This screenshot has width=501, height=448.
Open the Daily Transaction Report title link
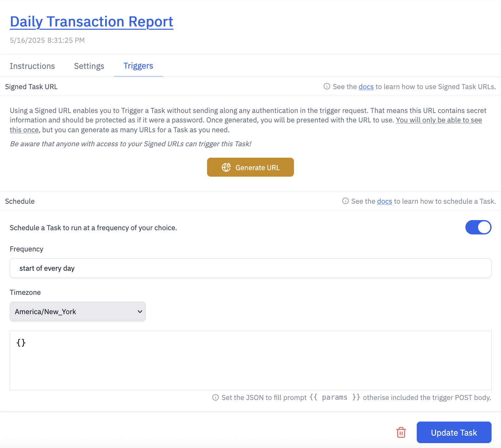pos(91,22)
